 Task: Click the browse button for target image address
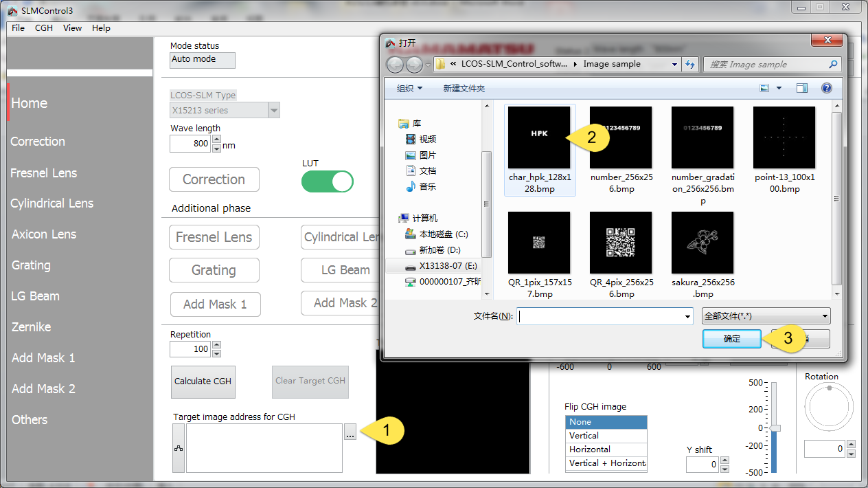click(350, 433)
